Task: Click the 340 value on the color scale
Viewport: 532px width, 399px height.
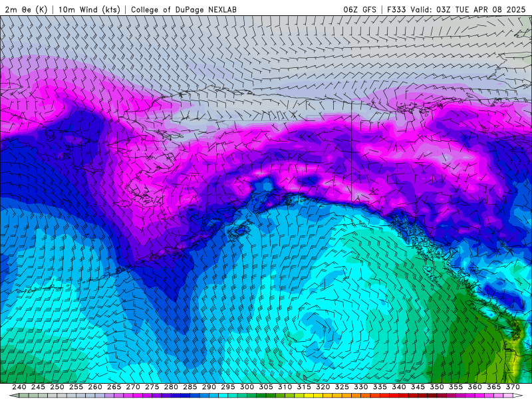Action: [399, 387]
